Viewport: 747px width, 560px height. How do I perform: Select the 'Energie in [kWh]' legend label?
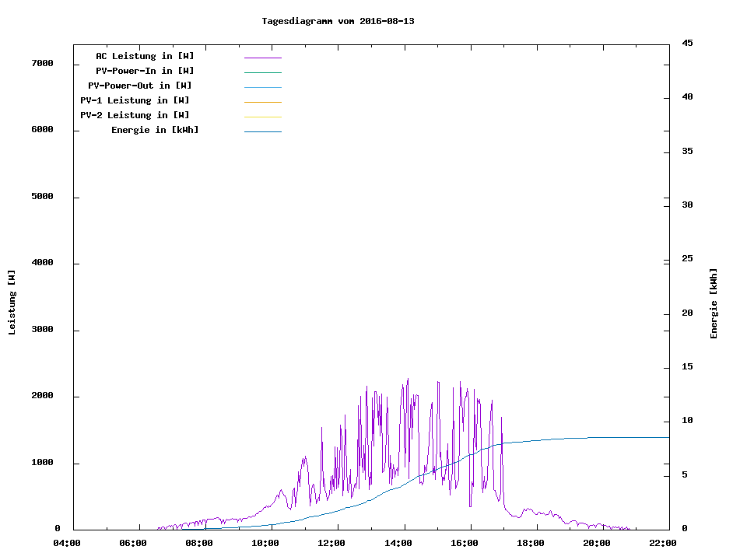[155, 130]
